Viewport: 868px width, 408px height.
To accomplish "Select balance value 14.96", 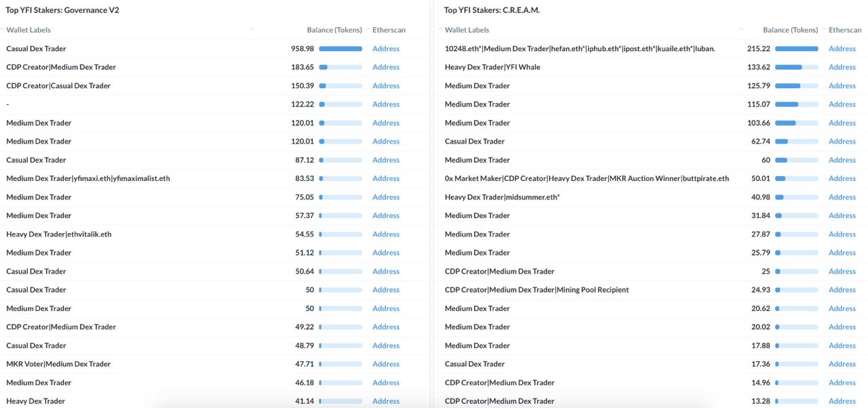I will tap(761, 382).
